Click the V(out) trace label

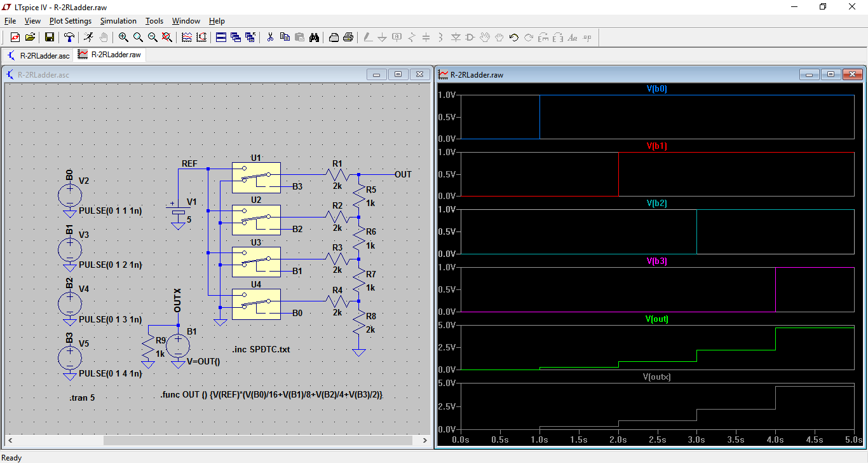coord(657,319)
